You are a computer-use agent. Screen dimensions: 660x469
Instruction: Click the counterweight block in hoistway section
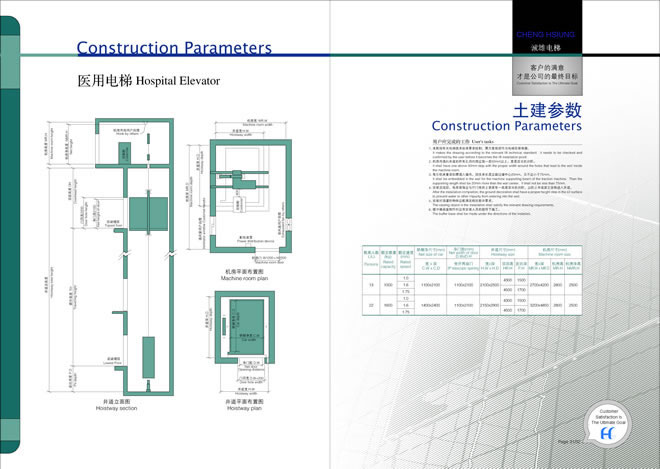coord(148,357)
